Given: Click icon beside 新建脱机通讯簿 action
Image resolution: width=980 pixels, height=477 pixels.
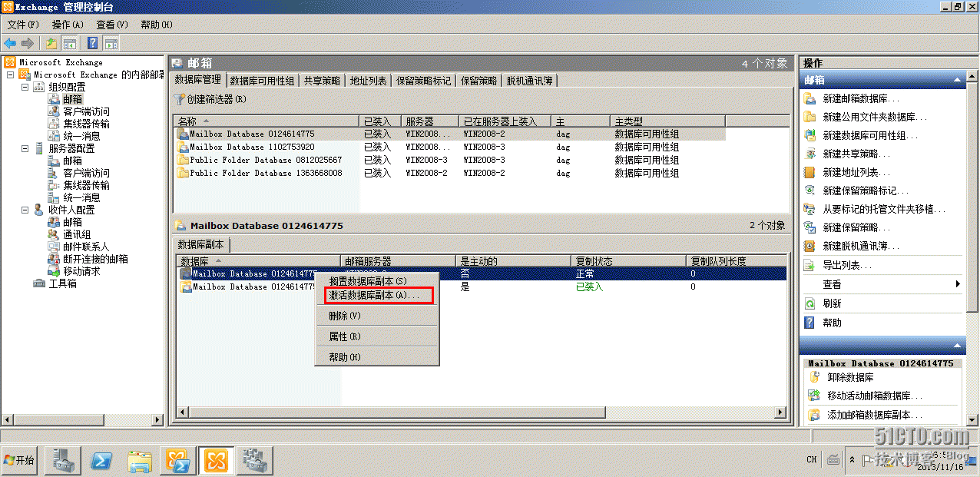Looking at the screenshot, I should point(809,246).
